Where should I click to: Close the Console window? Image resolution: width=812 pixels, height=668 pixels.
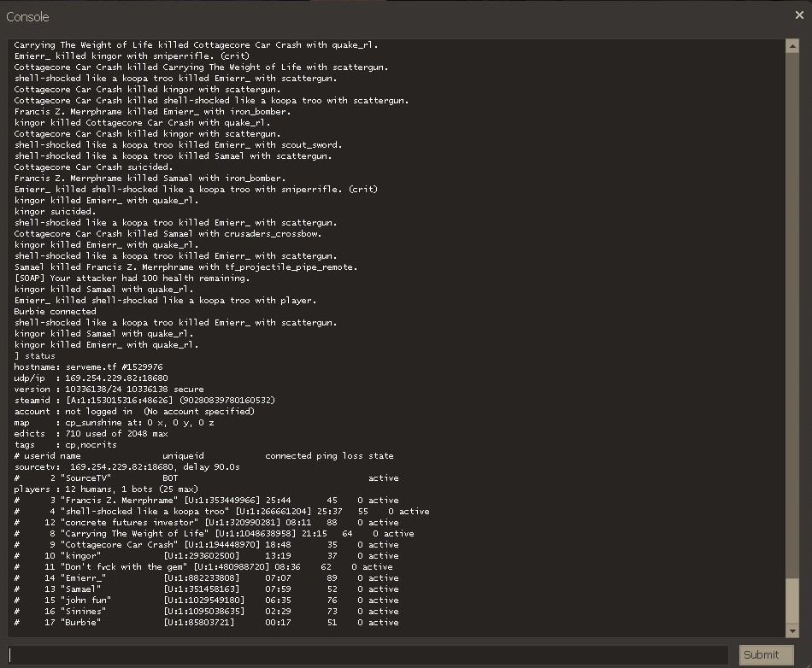click(x=799, y=15)
